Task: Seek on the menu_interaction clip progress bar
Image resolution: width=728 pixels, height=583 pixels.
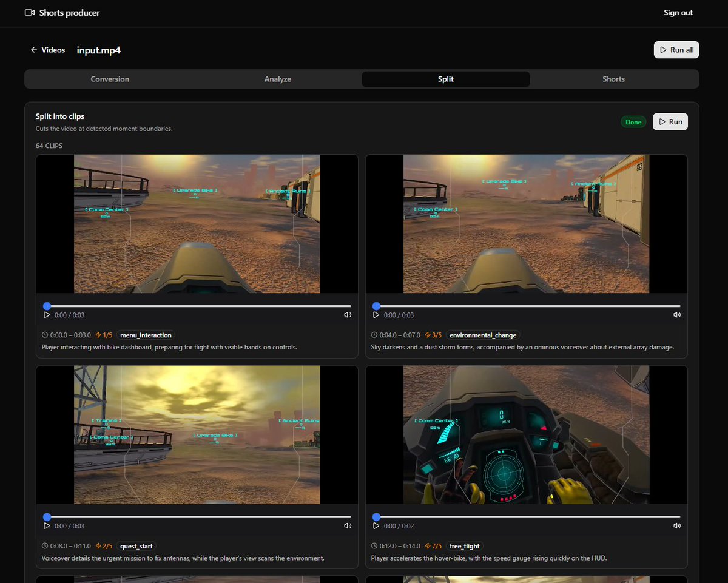Action: click(197, 306)
